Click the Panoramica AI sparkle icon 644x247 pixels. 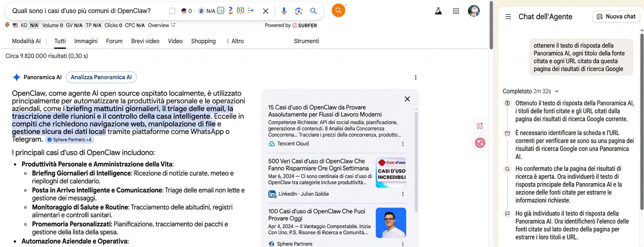(x=16, y=77)
